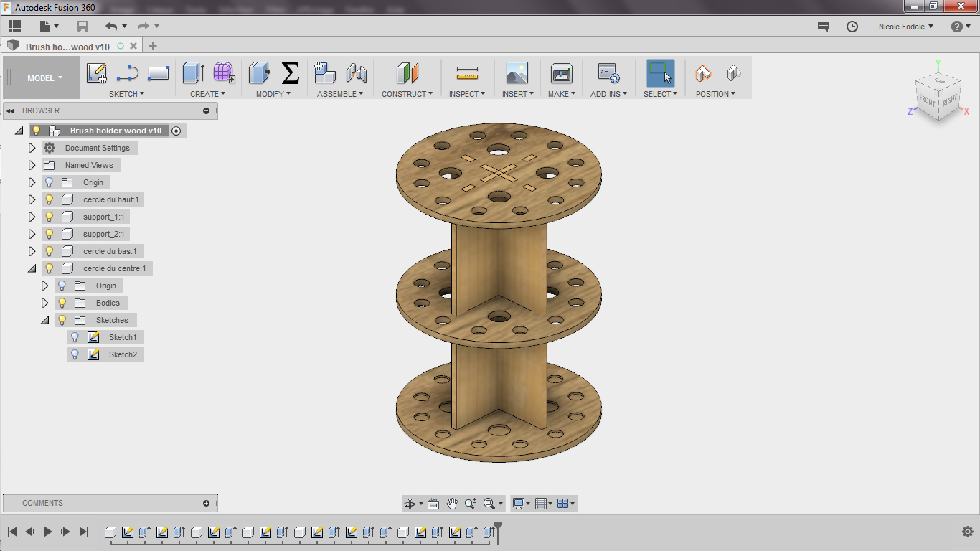The width and height of the screenshot is (980, 551).
Task: Open the MODEL workspace dropdown
Action: pos(44,78)
